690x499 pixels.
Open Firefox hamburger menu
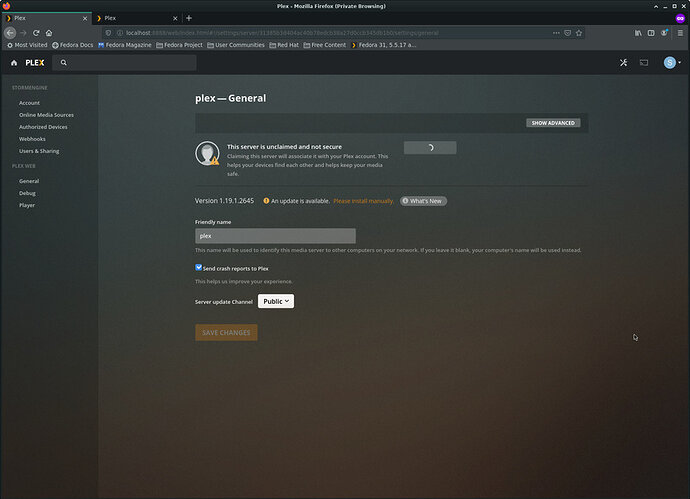pos(680,33)
